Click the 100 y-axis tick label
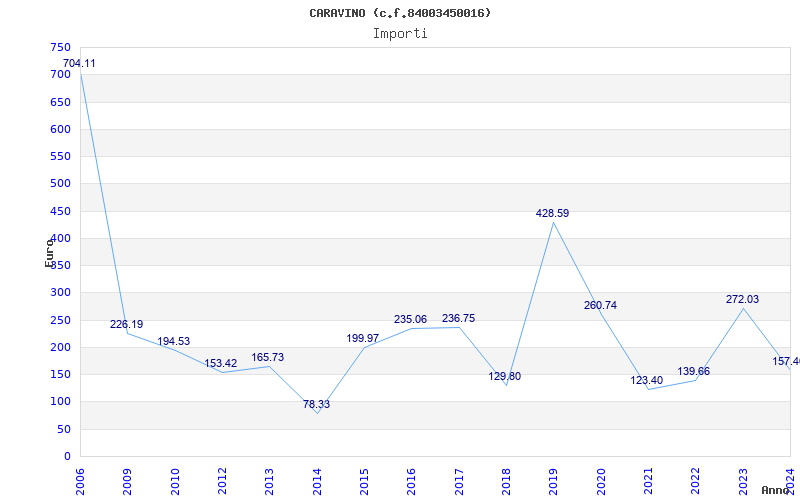This screenshot has width=800, height=500. click(x=60, y=402)
